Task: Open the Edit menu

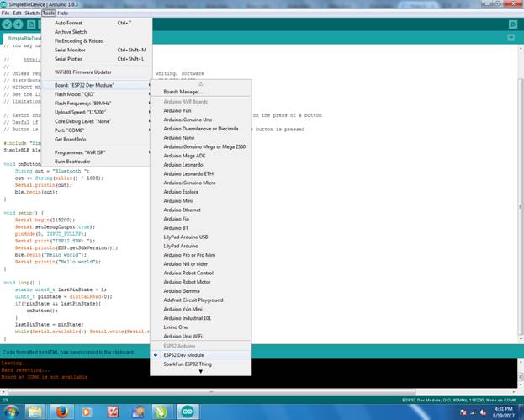Action: click(17, 13)
